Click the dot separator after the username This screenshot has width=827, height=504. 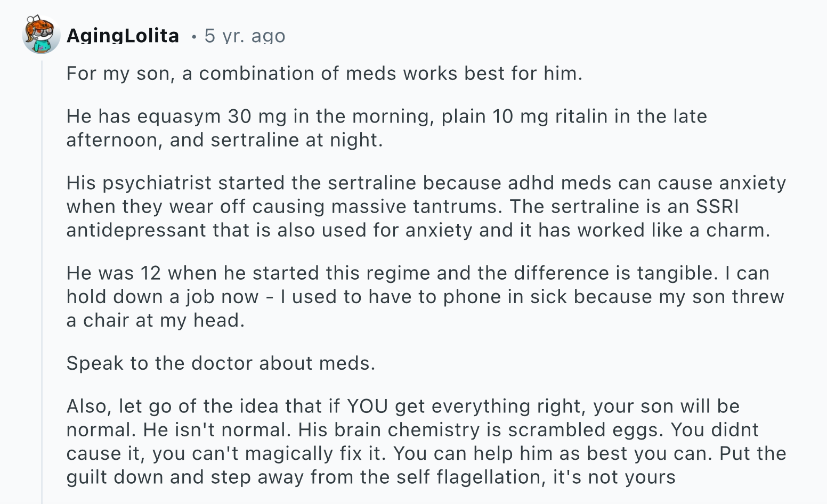point(194,36)
